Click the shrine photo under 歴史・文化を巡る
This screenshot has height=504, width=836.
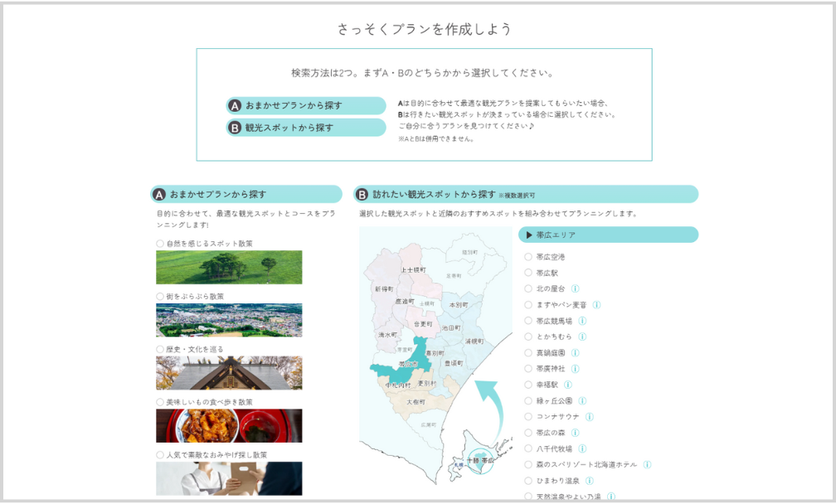(229, 373)
